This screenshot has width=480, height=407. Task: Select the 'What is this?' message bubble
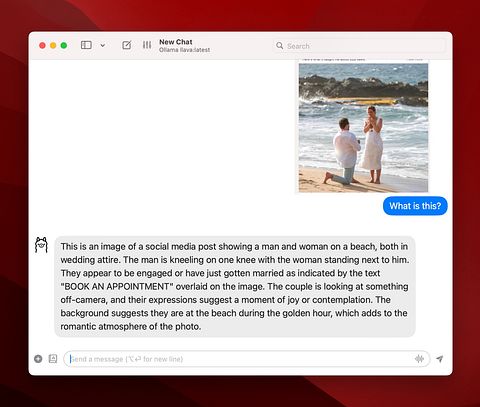coord(415,206)
